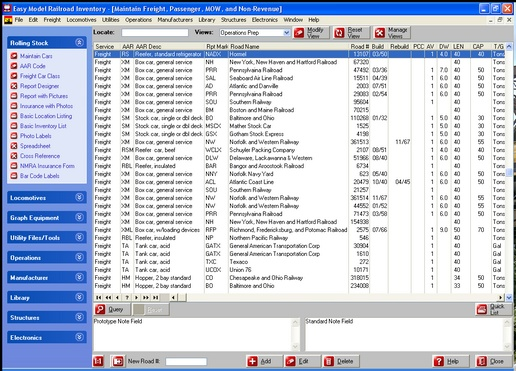Expand the Utility Files/Tools panel

[x=79, y=237]
